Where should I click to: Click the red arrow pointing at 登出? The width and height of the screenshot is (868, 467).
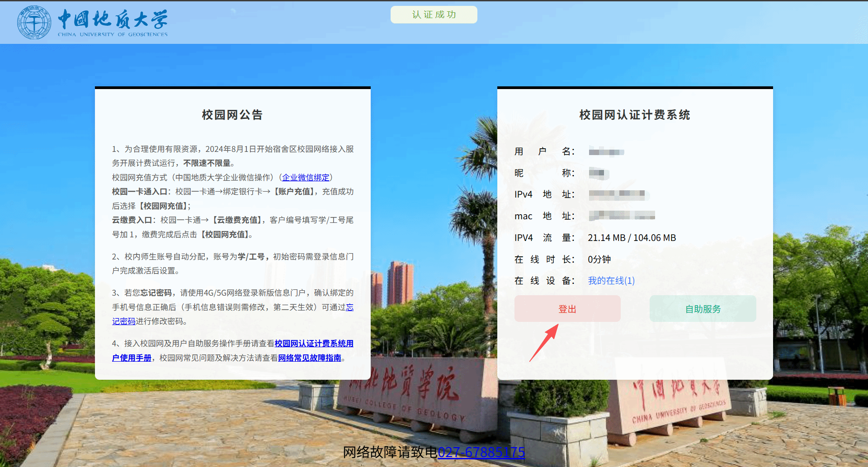pyautogui.click(x=544, y=343)
